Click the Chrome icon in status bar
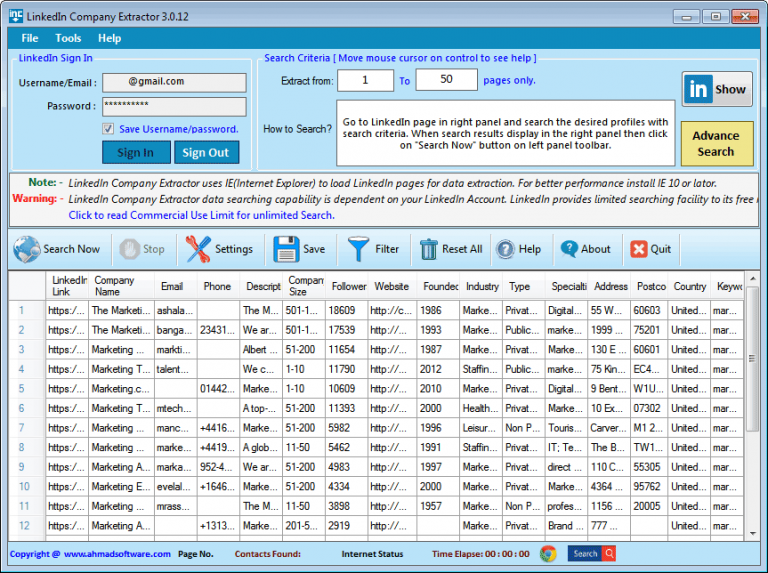 point(547,553)
